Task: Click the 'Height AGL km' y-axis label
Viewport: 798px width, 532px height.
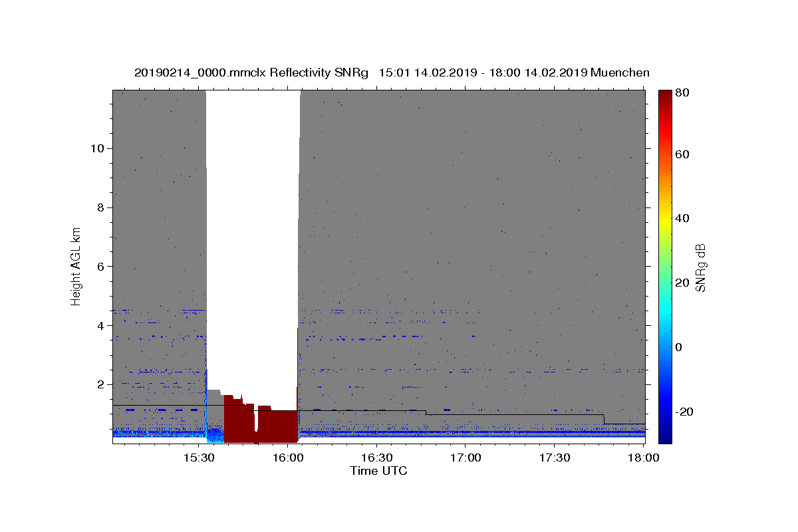Action: pyautogui.click(x=76, y=266)
